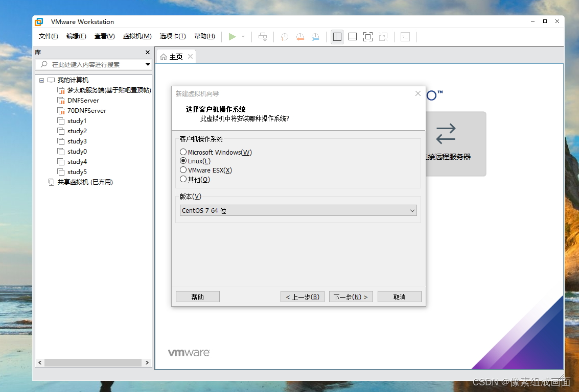Open the 查看(V) menu

click(x=104, y=36)
